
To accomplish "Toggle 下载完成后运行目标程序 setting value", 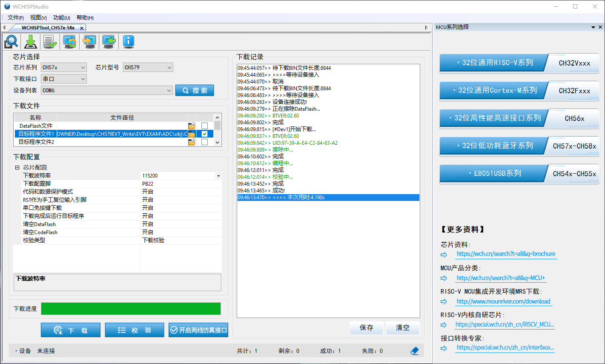I will click(181, 216).
